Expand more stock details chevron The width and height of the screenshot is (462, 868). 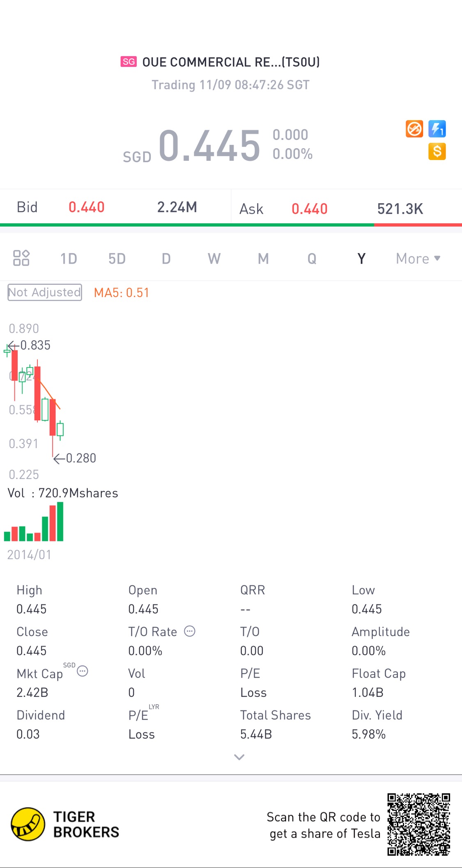coord(239,757)
